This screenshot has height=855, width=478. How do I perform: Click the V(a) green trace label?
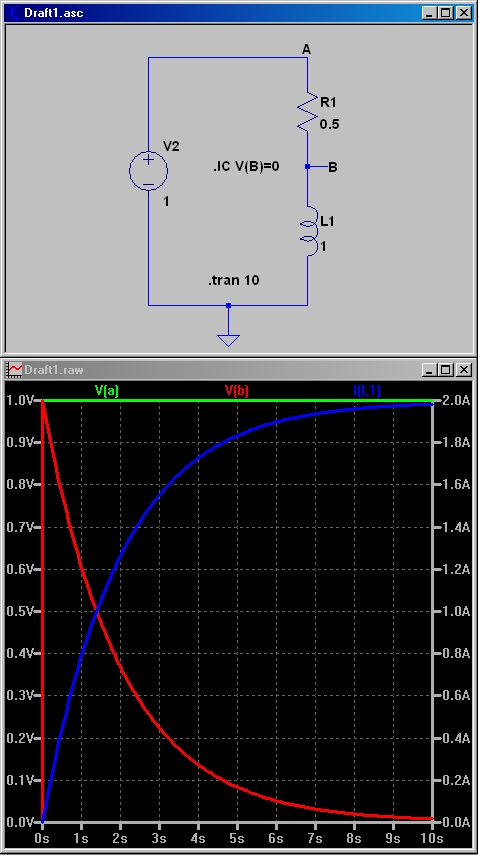107,390
